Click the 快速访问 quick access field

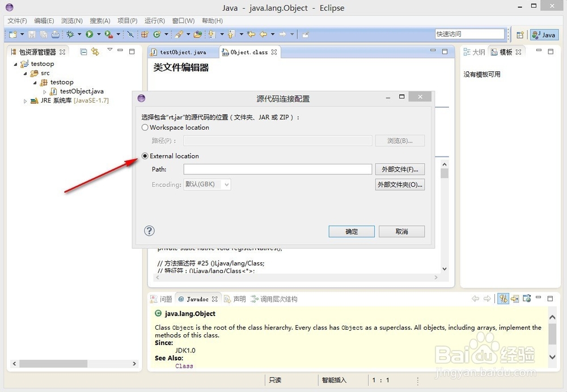click(x=469, y=34)
